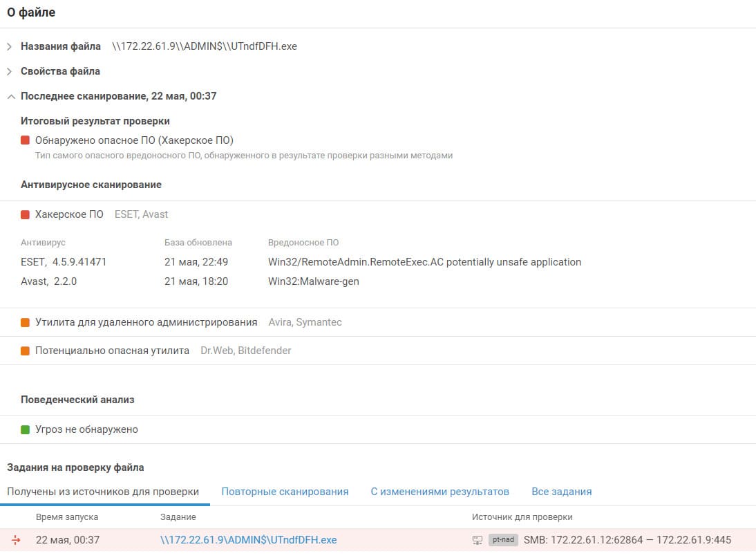
Task: Click the 21 мая, 18:20 update date
Action: click(196, 281)
